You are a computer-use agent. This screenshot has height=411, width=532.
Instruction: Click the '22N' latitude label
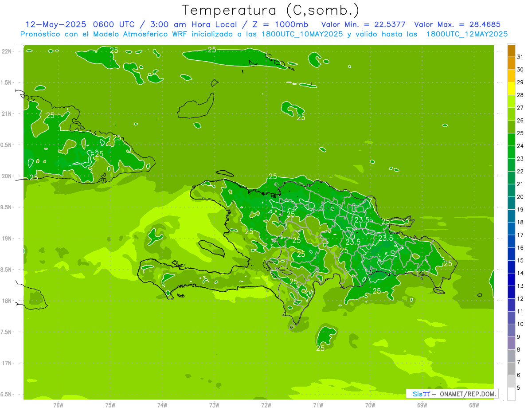(x=7, y=51)
